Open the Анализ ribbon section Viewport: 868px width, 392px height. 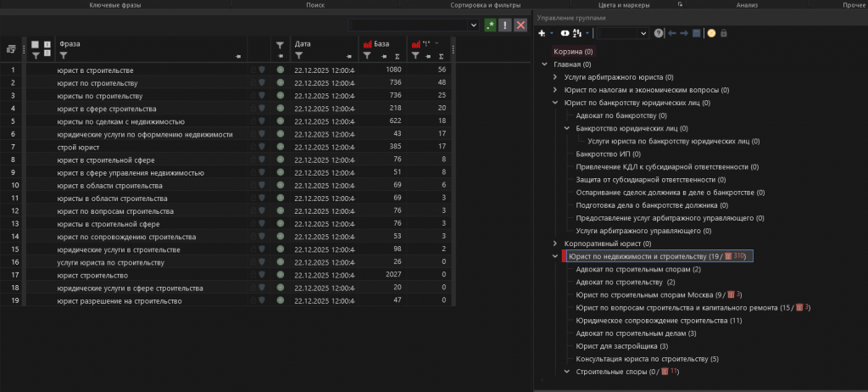click(747, 5)
